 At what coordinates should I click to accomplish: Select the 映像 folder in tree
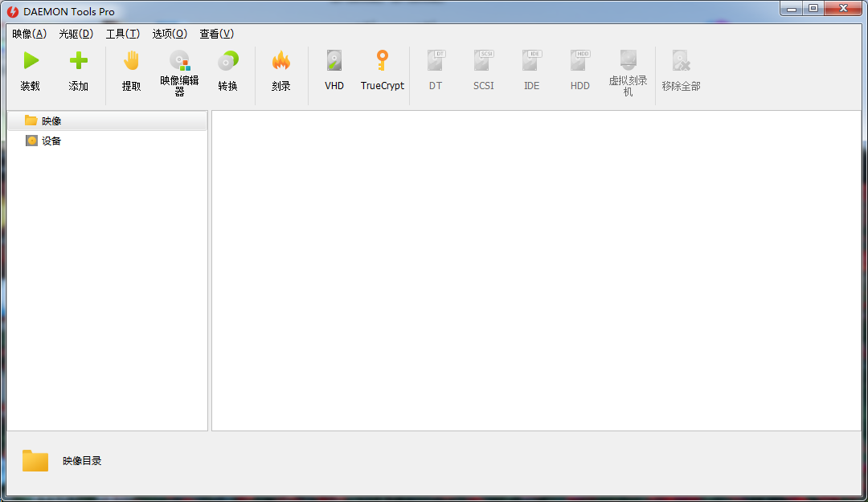[108, 120]
